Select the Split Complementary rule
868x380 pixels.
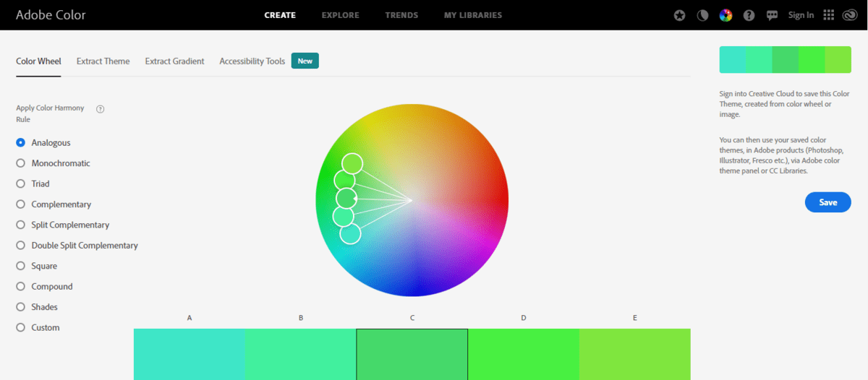click(x=63, y=225)
